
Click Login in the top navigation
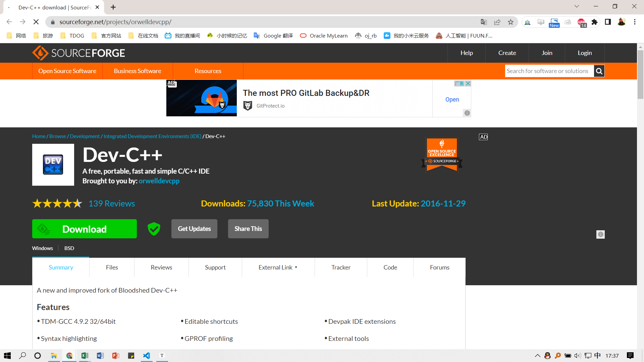585,53
